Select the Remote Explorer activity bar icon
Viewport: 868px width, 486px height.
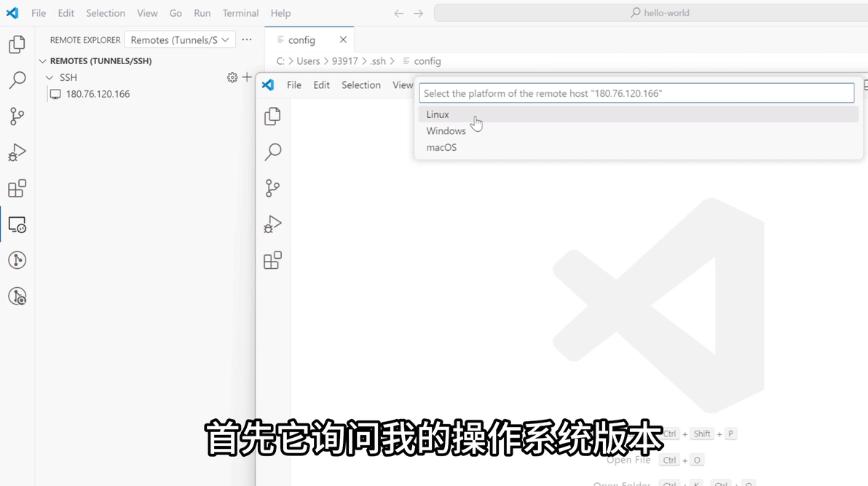(x=17, y=224)
